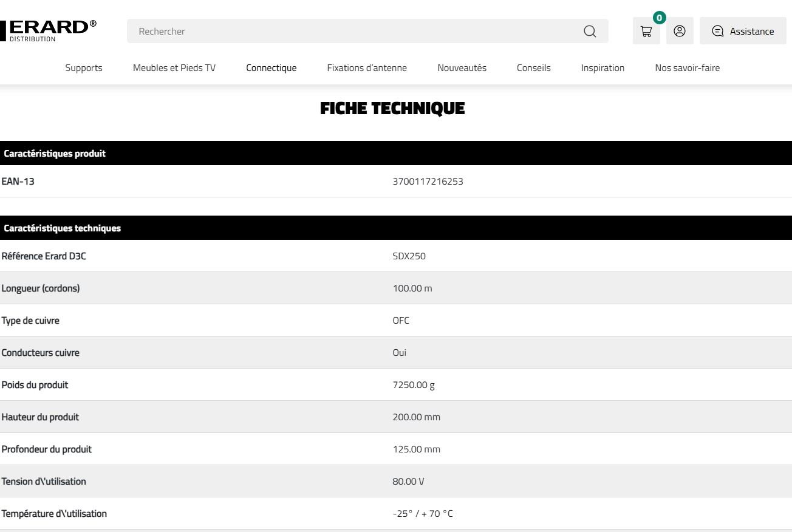This screenshot has width=792, height=532.
Task: Click the Caractéristiques produit section header
Action: point(55,154)
